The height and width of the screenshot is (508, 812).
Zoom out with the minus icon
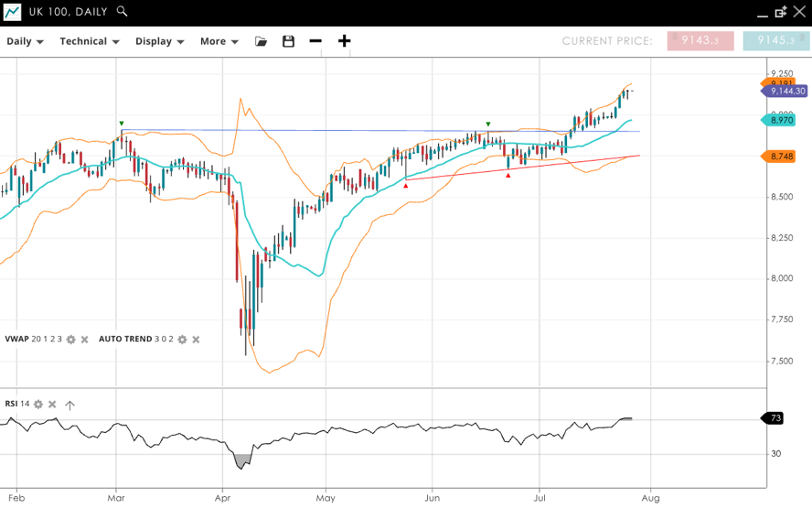(x=315, y=41)
